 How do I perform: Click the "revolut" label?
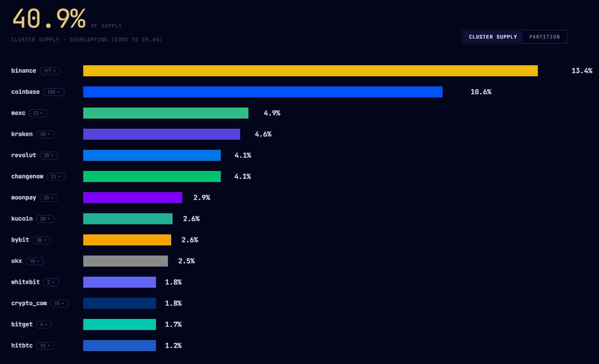pos(24,156)
